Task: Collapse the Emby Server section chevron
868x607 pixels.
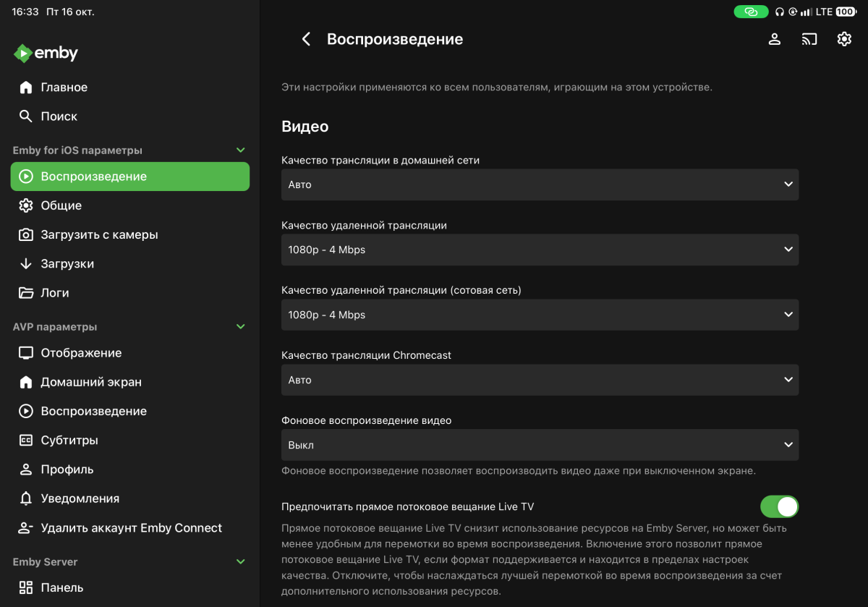Action: tap(241, 561)
